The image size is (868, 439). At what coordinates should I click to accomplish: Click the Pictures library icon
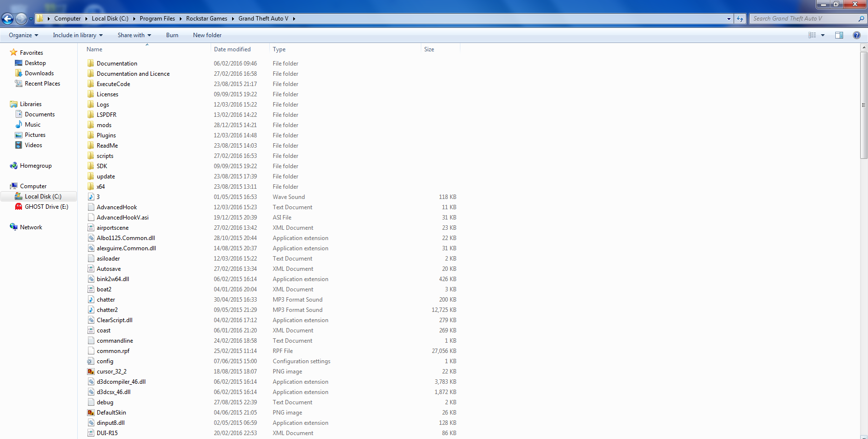tap(19, 134)
